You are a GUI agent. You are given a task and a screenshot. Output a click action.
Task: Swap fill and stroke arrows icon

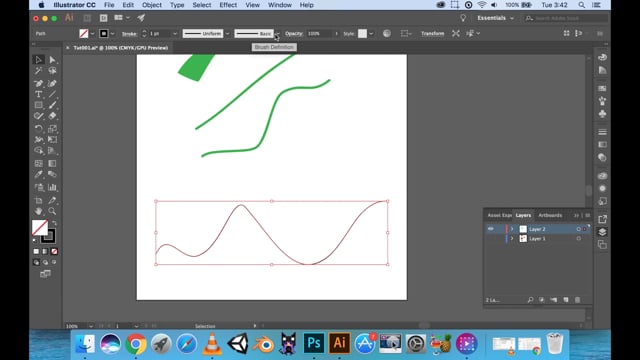54,223
